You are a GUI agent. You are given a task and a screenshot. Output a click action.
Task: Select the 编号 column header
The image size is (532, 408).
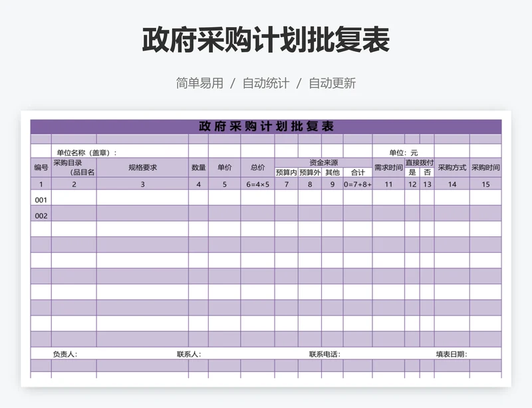(x=41, y=168)
